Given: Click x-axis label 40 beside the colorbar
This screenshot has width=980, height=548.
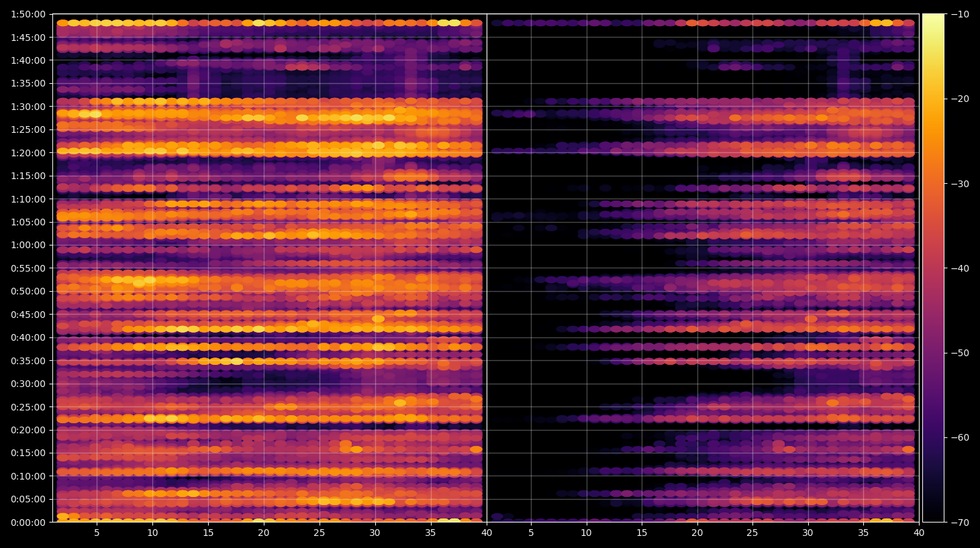Looking at the screenshot, I should pos(919,533).
